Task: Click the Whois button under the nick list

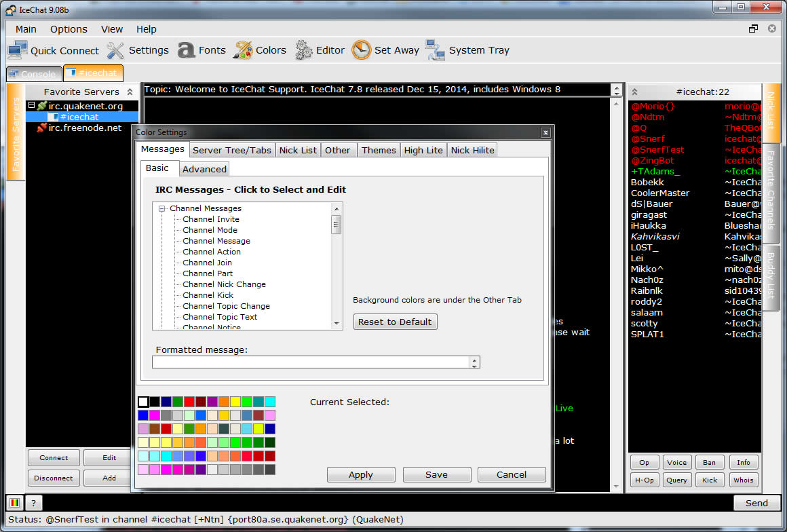Action: click(x=744, y=480)
